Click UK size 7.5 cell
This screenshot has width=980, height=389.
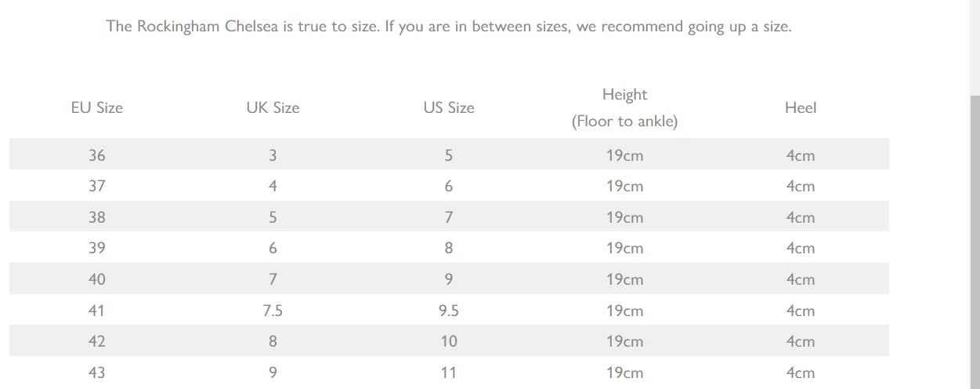pos(273,311)
